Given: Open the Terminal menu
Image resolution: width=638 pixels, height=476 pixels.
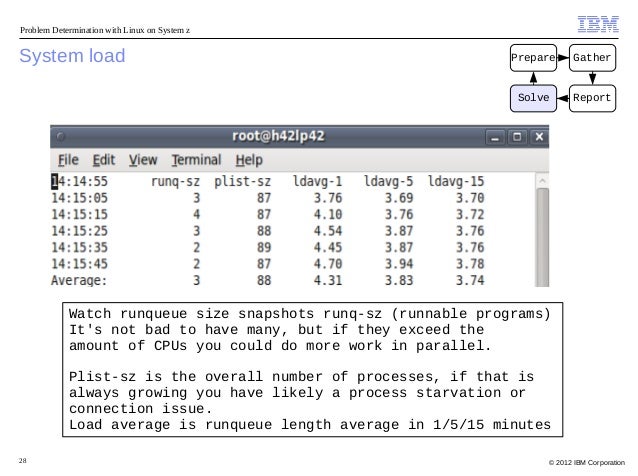Looking at the screenshot, I should pos(196,160).
